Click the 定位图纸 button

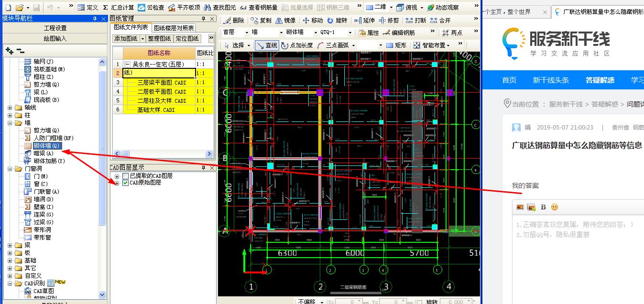pyautogui.click(x=187, y=38)
